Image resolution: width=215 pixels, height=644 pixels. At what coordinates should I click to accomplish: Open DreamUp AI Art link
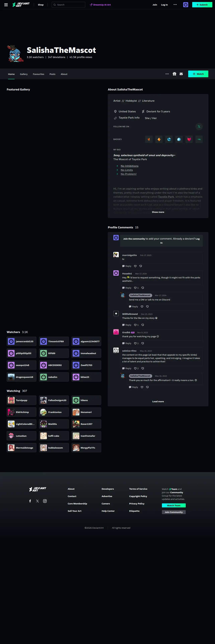pos(100,5)
